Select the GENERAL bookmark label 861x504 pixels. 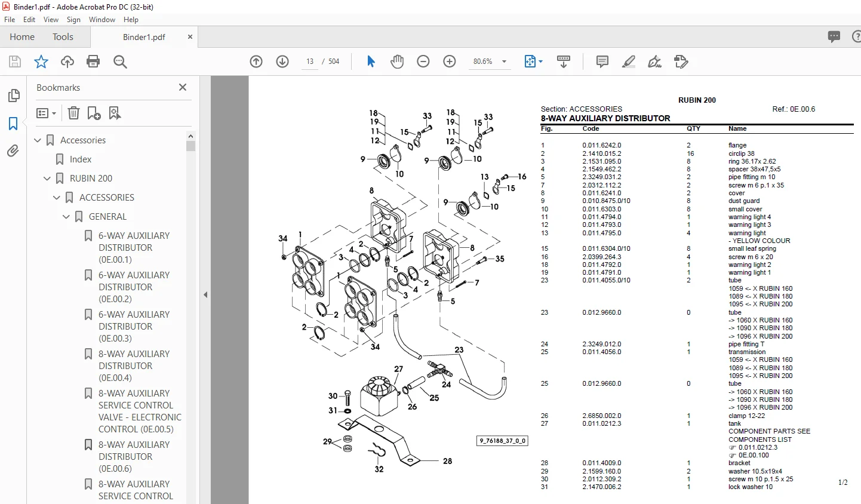[x=107, y=217]
